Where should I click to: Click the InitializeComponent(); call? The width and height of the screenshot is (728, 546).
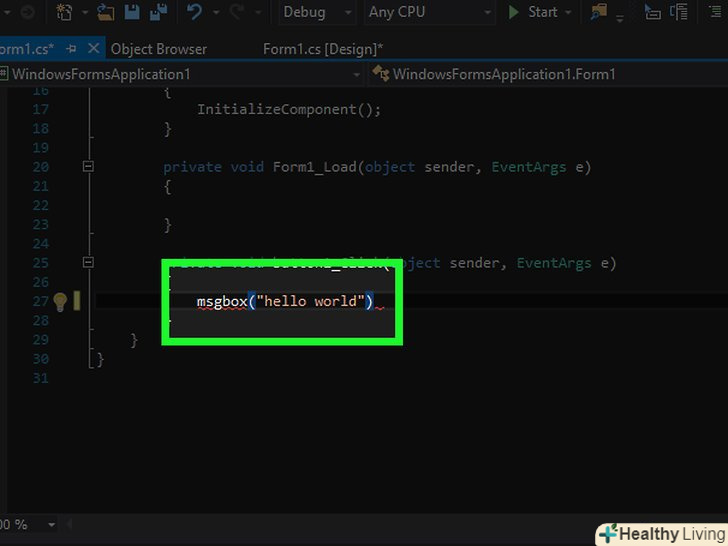[x=289, y=110]
